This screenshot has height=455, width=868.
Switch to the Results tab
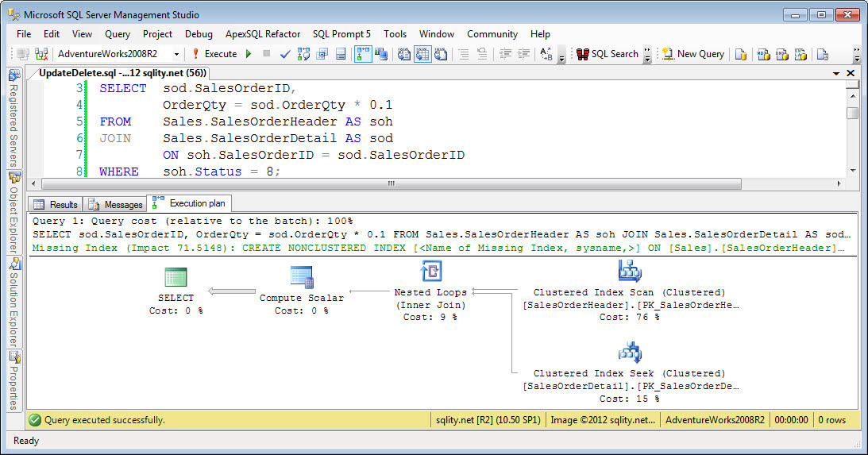[x=56, y=204]
